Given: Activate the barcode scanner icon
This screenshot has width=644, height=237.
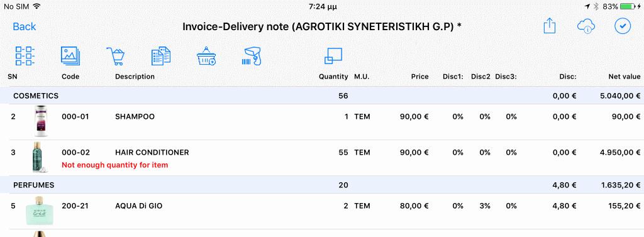Looking at the screenshot, I should 251,57.
